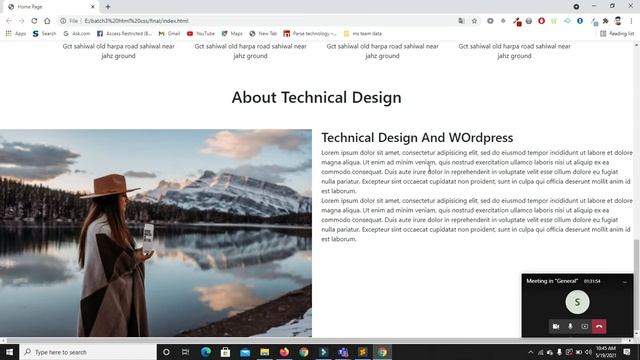Open the Extensions puzzle piece menu
This screenshot has width=640, height=360.
tap(605, 21)
